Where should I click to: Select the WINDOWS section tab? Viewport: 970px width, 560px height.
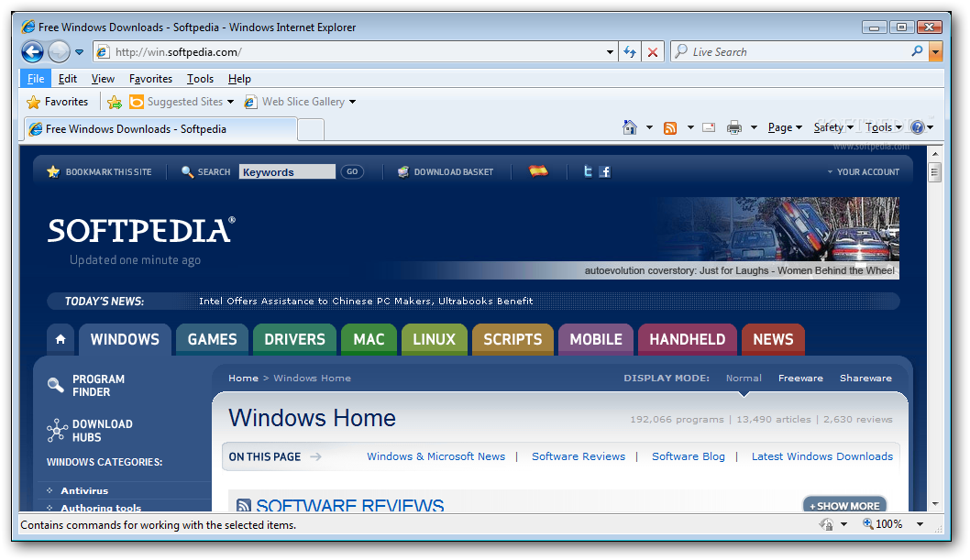pos(125,339)
